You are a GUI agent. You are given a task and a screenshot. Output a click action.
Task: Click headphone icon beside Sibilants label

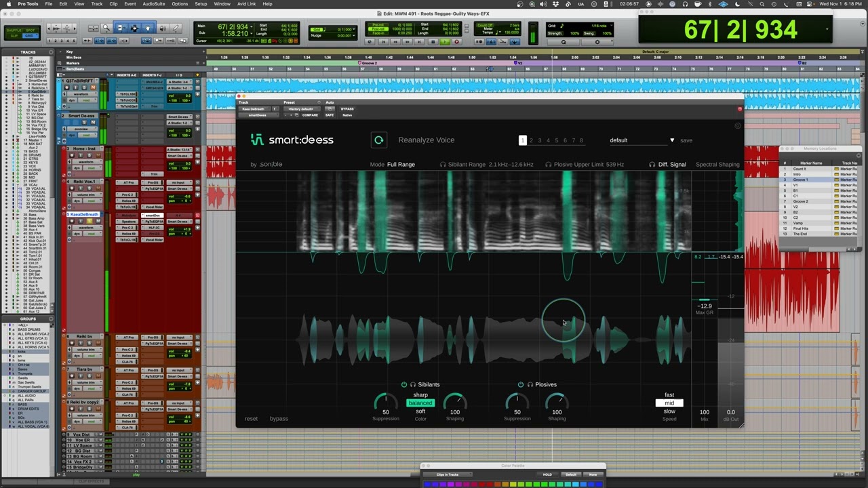coord(413,385)
